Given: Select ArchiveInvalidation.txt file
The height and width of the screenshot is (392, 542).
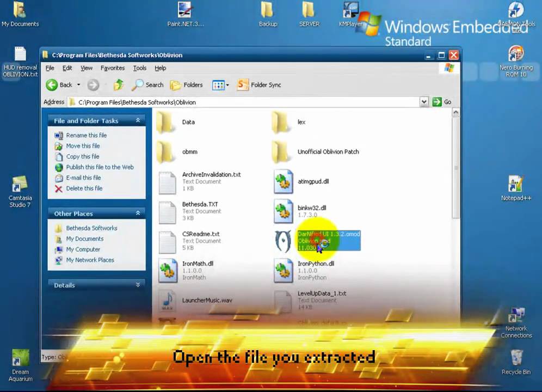Looking at the screenshot, I should [200, 182].
